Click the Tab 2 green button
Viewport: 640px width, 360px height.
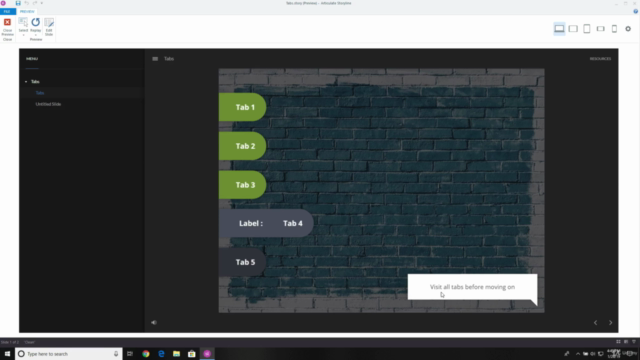(x=242, y=146)
